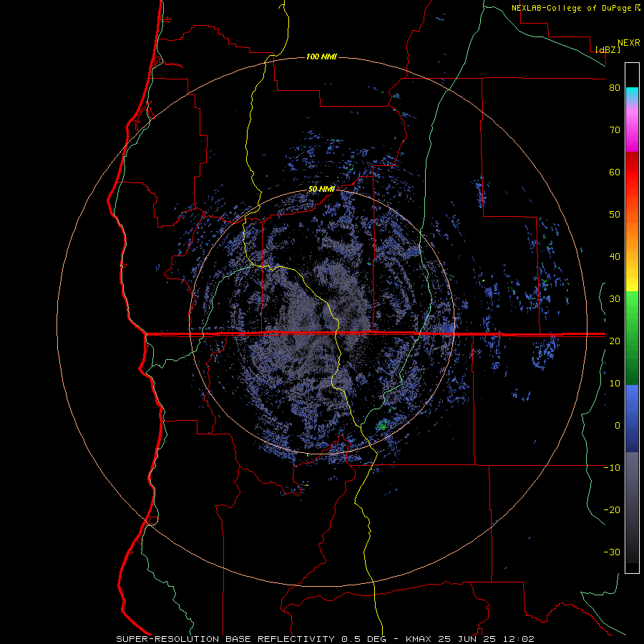Click the -30 value on the dBZ scale
The width and height of the screenshot is (644, 644).
click(x=612, y=552)
